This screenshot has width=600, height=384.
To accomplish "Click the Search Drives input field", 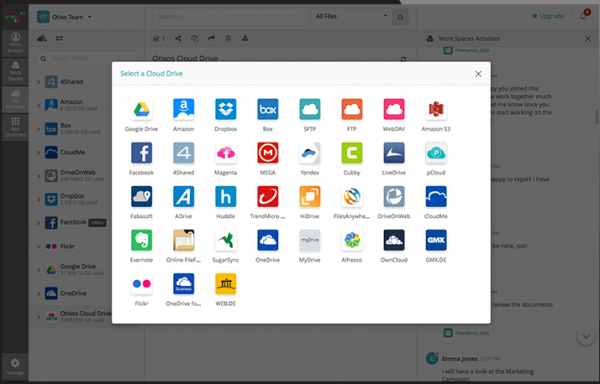I will tap(86, 59).
